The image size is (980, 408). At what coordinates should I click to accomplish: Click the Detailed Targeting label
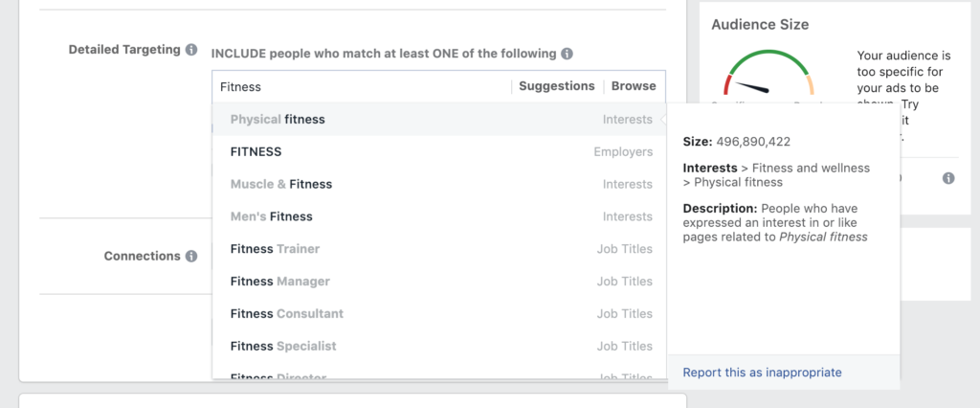[123, 50]
